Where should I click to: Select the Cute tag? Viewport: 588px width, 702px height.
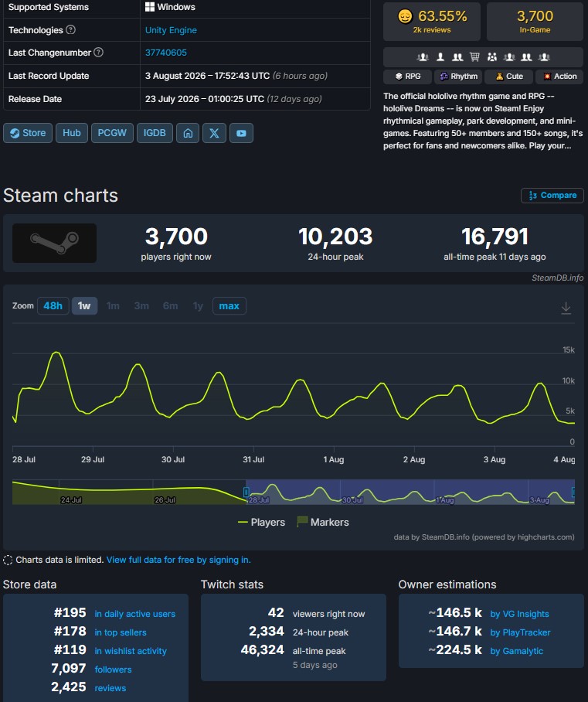click(508, 77)
